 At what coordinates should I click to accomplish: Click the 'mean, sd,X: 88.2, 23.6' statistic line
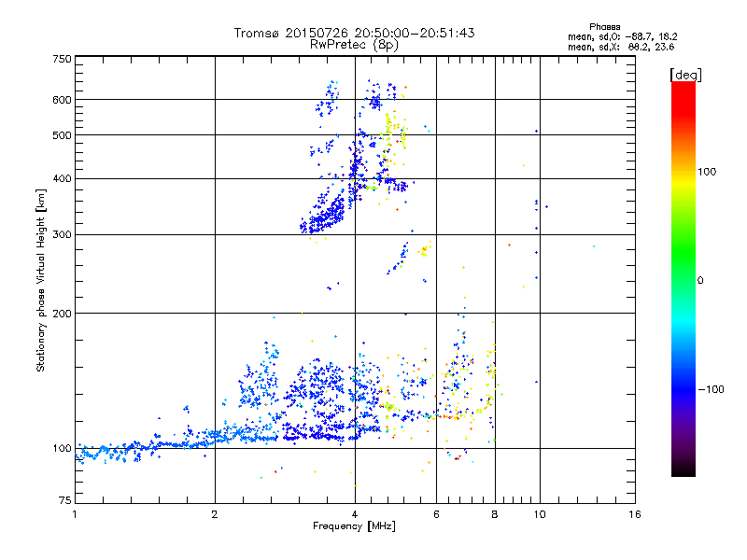coord(621,47)
